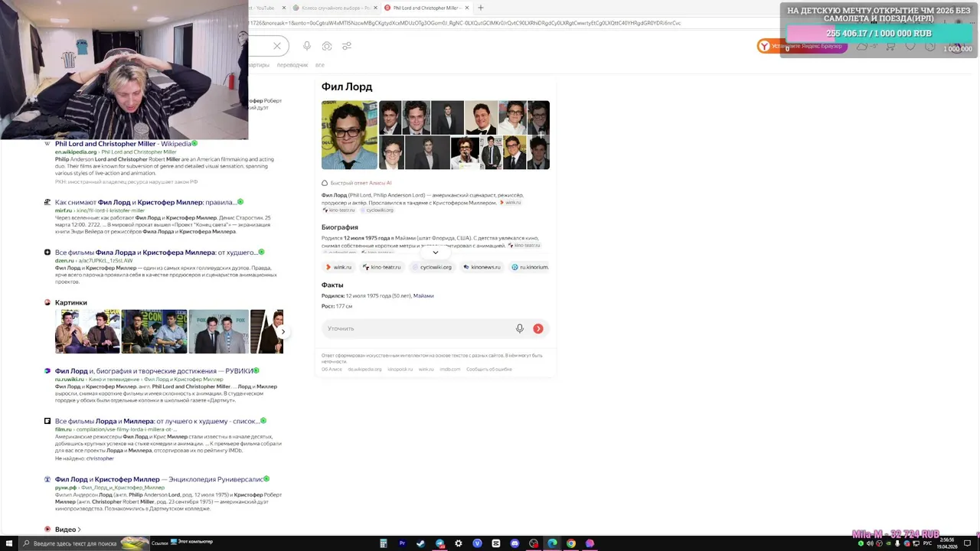Open kinopoisk.ru footer link
Viewport: 980px width, 551px height.
coord(400,369)
